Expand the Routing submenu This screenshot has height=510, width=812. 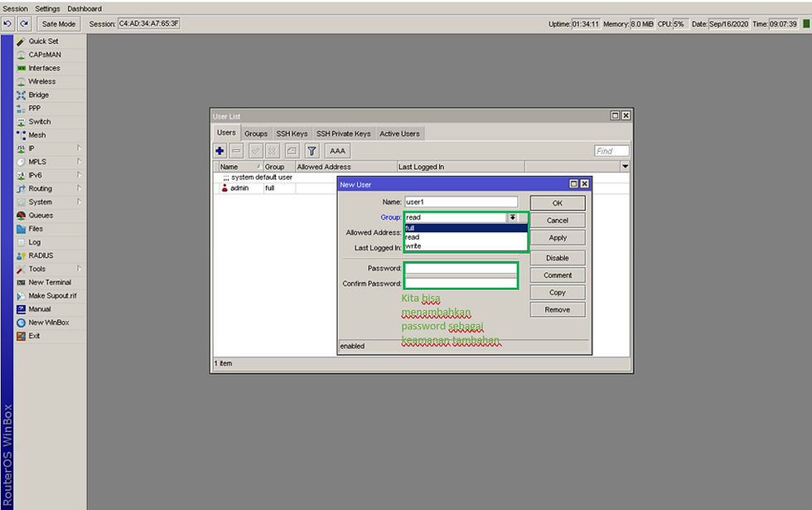point(50,189)
